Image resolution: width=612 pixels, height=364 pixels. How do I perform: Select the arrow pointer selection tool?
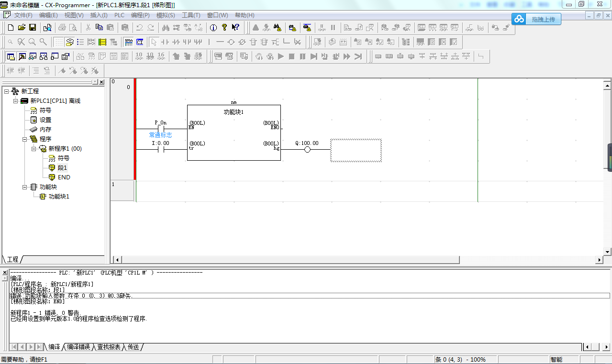[x=153, y=42]
